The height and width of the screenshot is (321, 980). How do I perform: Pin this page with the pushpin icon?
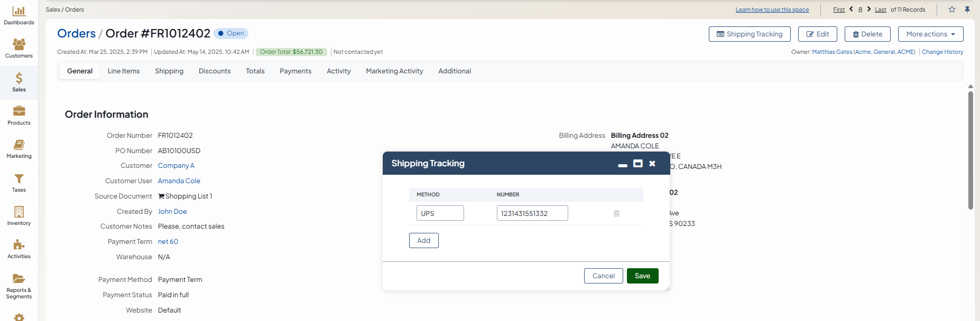click(967, 10)
